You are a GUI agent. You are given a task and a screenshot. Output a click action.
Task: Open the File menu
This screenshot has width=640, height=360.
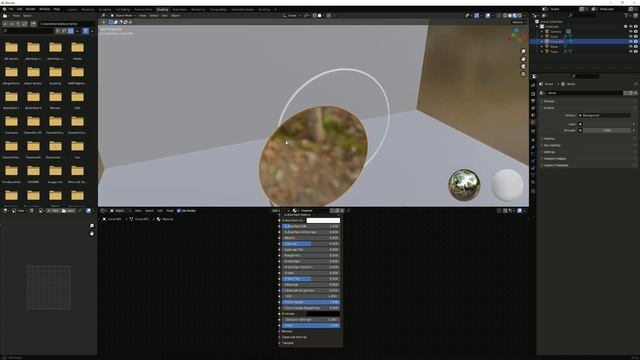click(x=11, y=9)
